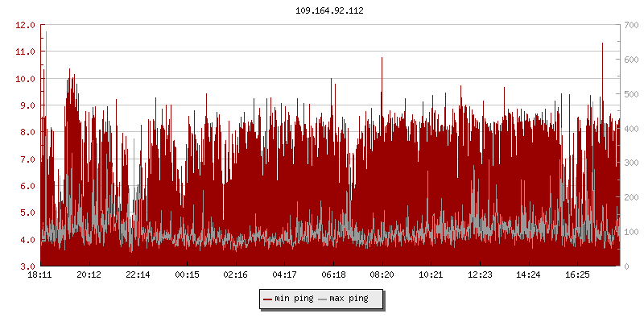Screen dimensions: 644x322
Task: Click the 700 value on right axis
Action: point(631,25)
